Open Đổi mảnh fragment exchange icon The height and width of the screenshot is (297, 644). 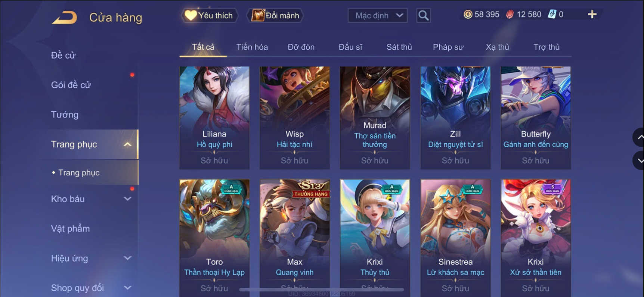(258, 15)
